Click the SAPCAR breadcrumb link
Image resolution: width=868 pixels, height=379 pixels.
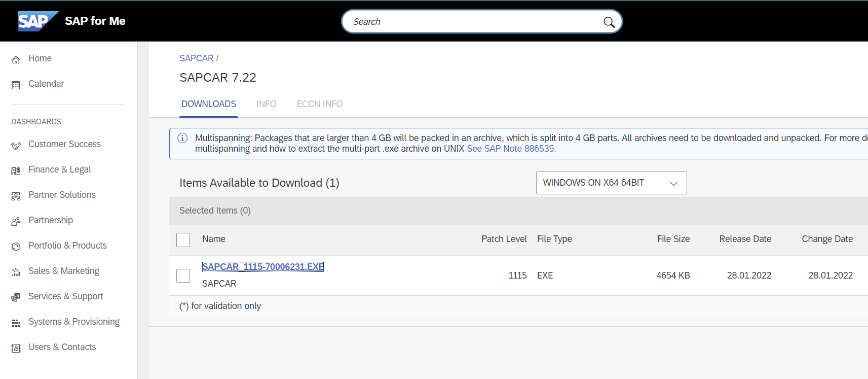(x=197, y=58)
